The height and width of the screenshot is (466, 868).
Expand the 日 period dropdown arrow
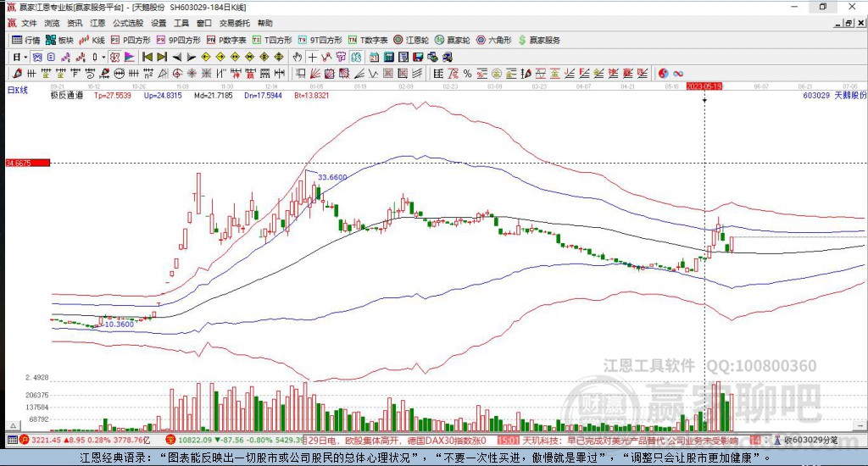[25, 57]
